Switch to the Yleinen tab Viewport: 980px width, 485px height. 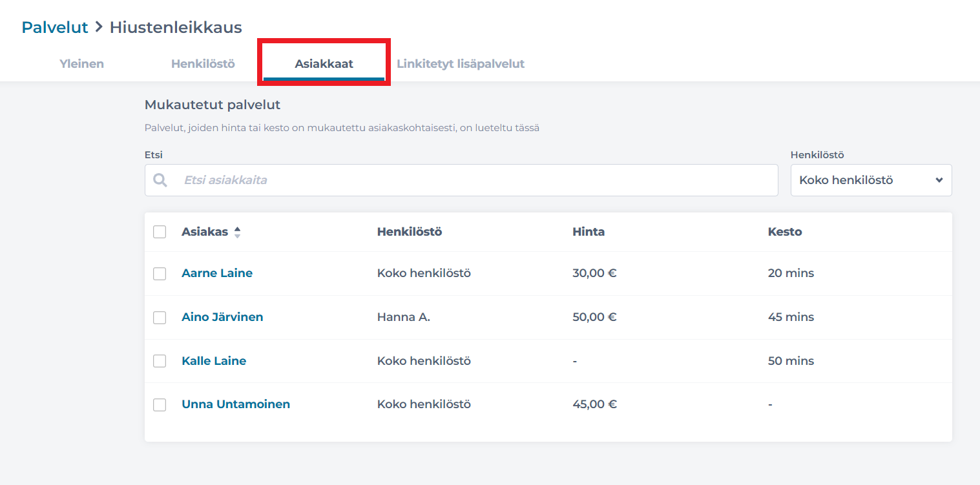pos(81,64)
